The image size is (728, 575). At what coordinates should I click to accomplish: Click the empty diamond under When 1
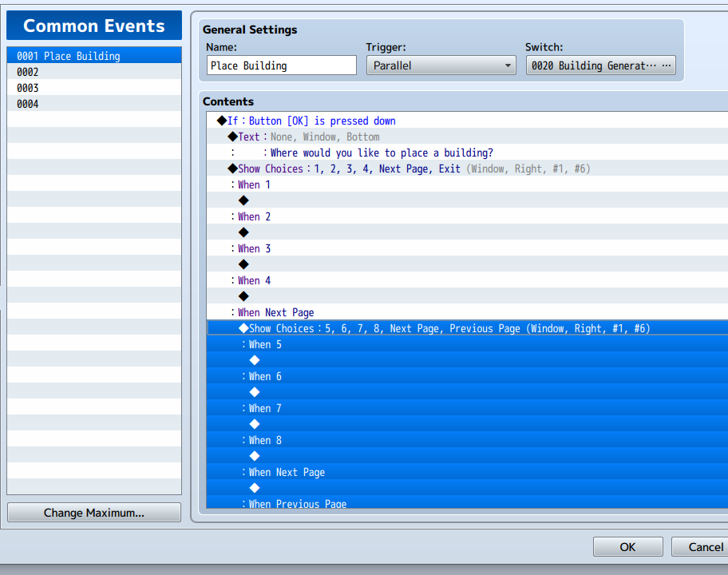[x=244, y=200]
